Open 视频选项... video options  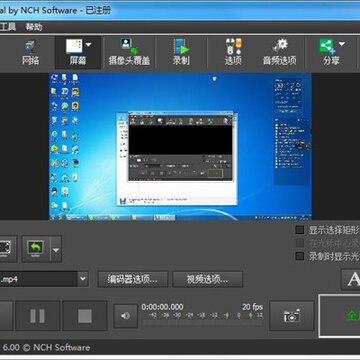point(208,279)
